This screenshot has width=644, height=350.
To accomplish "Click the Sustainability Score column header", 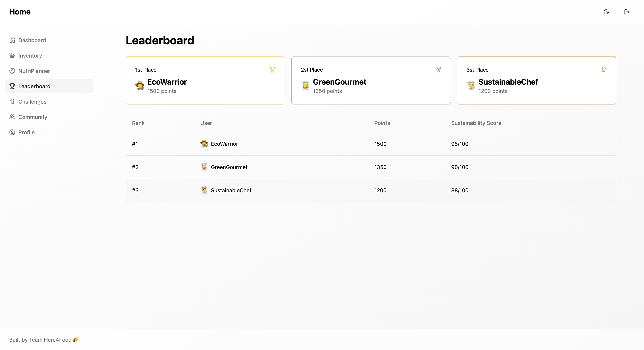I will pos(476,123).
